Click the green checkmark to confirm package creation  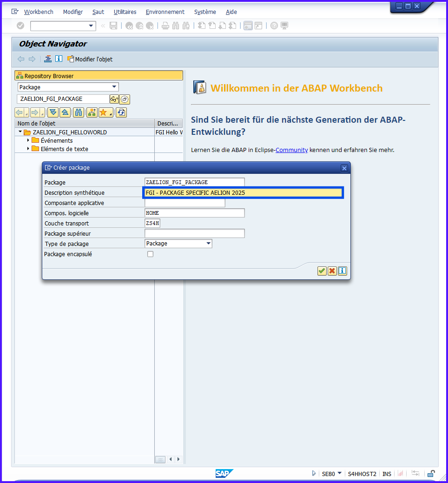click(x=322, y=271)
